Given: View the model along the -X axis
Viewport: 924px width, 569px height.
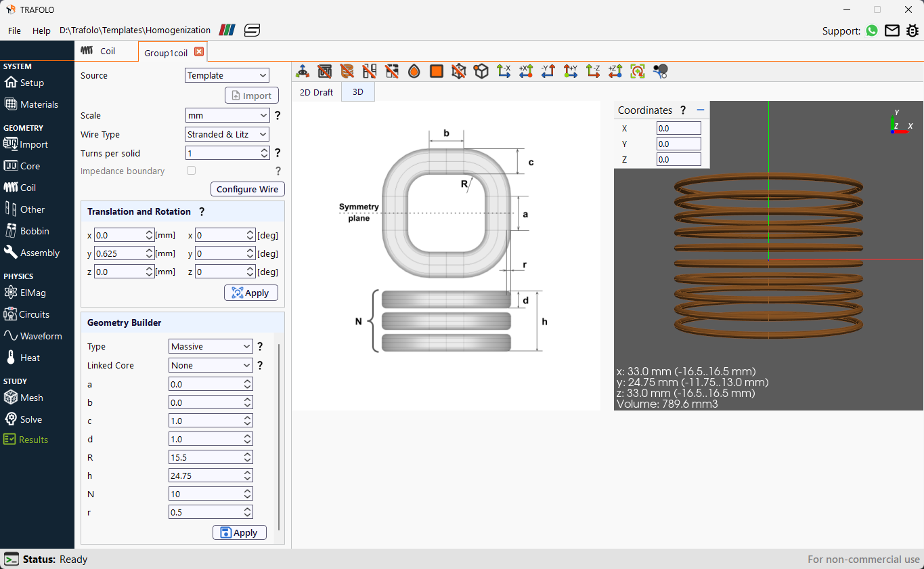Looking at the screenshot, I should point(504,70).
